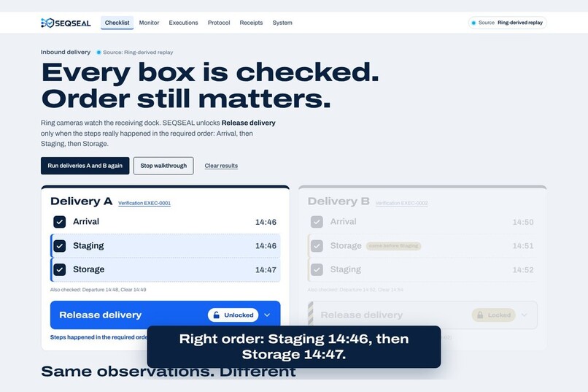Click Delivery B Staging time 14:52

pyautogui.click(x=523, y=269)
